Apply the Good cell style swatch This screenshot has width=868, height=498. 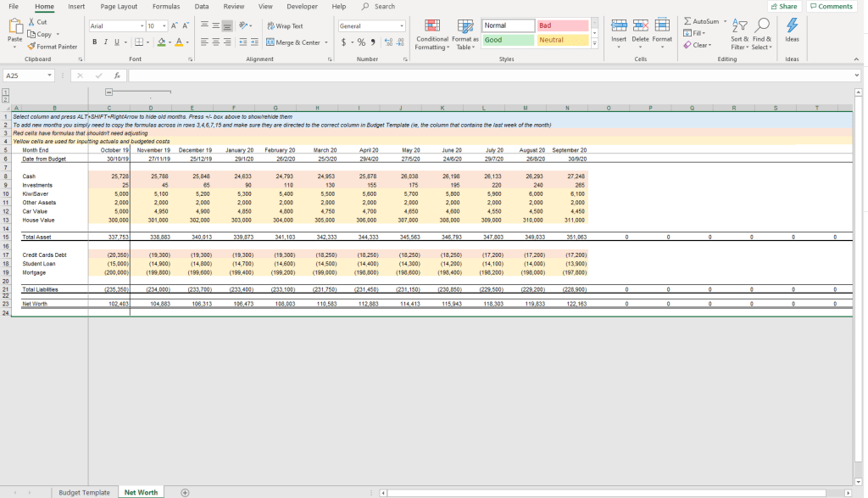[x=508, y=40]
